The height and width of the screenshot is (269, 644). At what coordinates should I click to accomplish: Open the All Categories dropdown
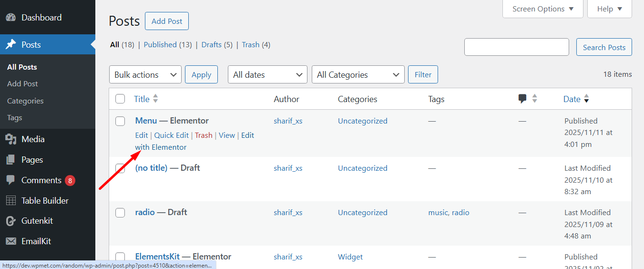pos(358,75)
